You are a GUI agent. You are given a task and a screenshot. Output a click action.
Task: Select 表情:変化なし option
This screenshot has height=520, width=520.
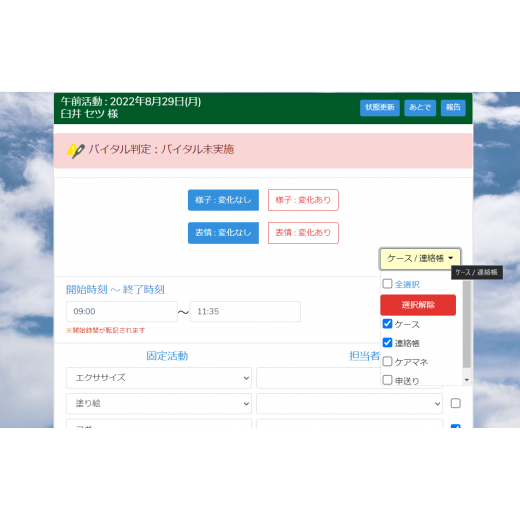[223, 233]
